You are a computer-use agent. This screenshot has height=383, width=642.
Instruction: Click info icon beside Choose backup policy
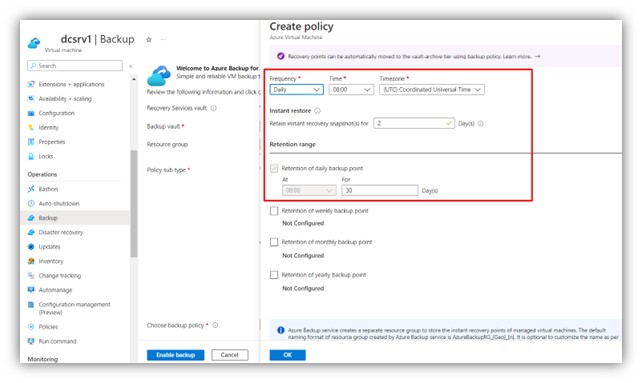click(x=215, y=325)
